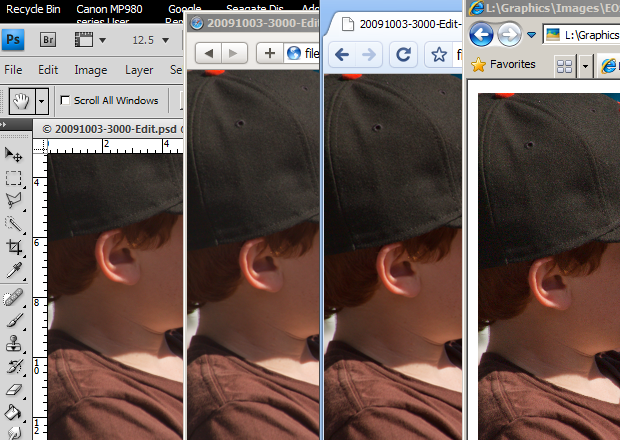Go forward in the Chrome window

click(x=369, y=54)
